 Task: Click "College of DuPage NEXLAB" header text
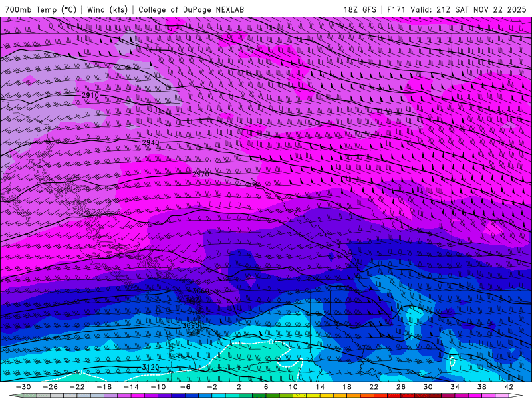pyautogui.click(x=191, y=9)
